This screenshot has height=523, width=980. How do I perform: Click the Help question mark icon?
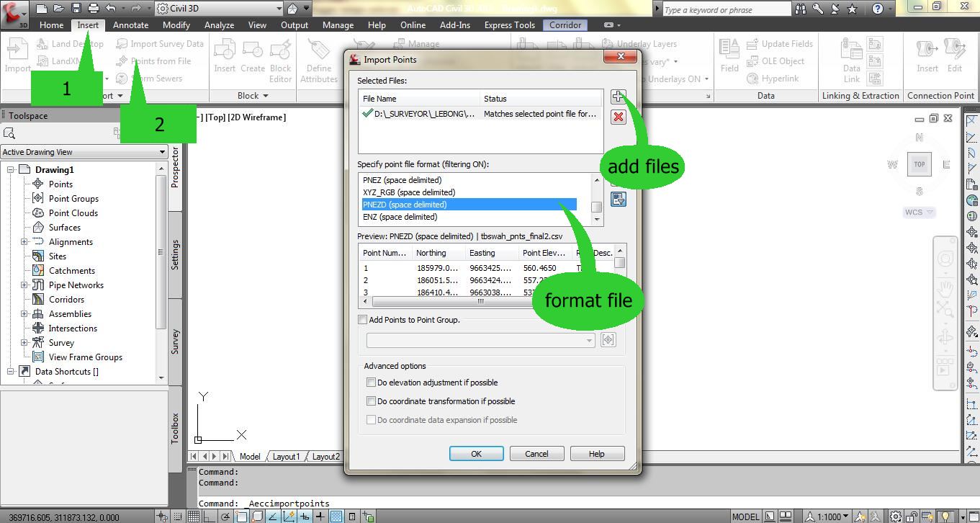(x=877, y=9)
